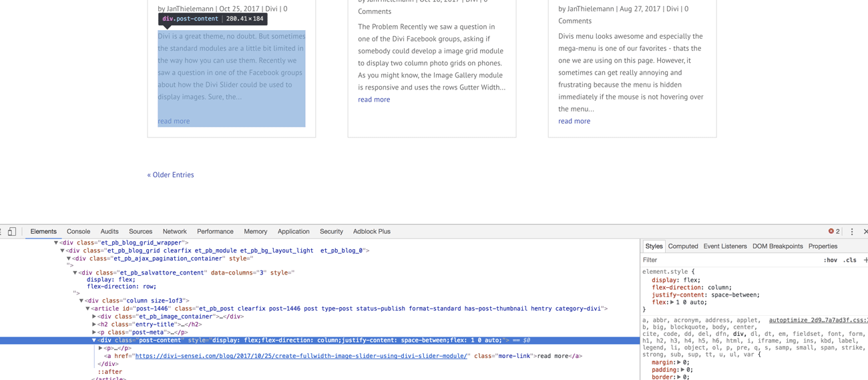
Task: Switch to the Console tab
Action: [x=78, y=232]
